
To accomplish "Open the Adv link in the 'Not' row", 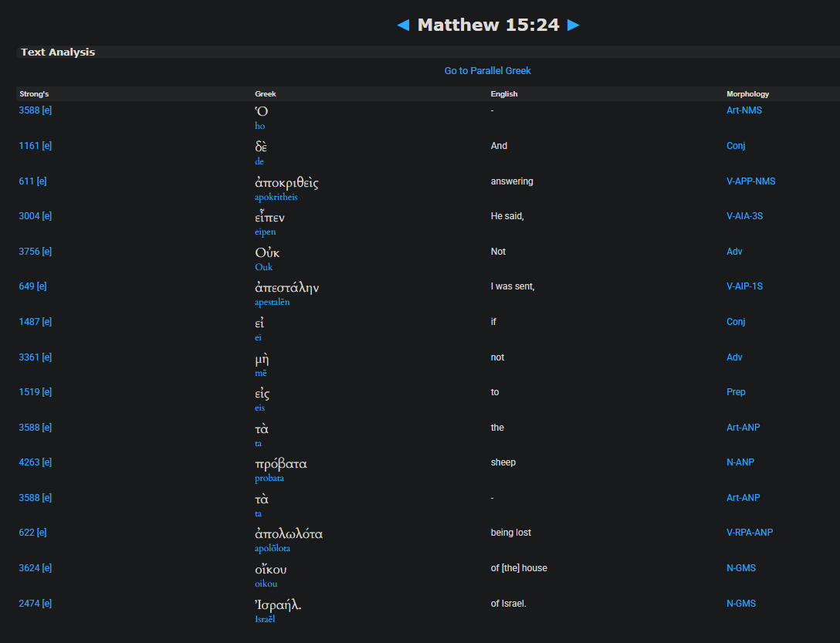I will tap(734, 252).
